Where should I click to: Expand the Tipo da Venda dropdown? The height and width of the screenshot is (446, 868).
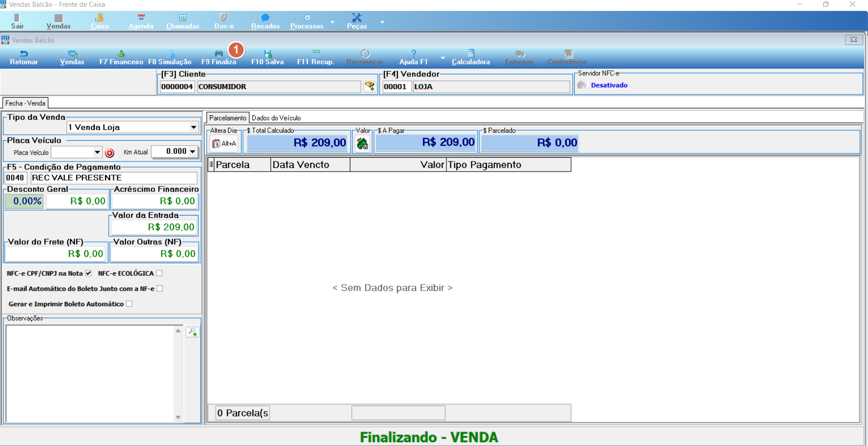pos(194,127)
